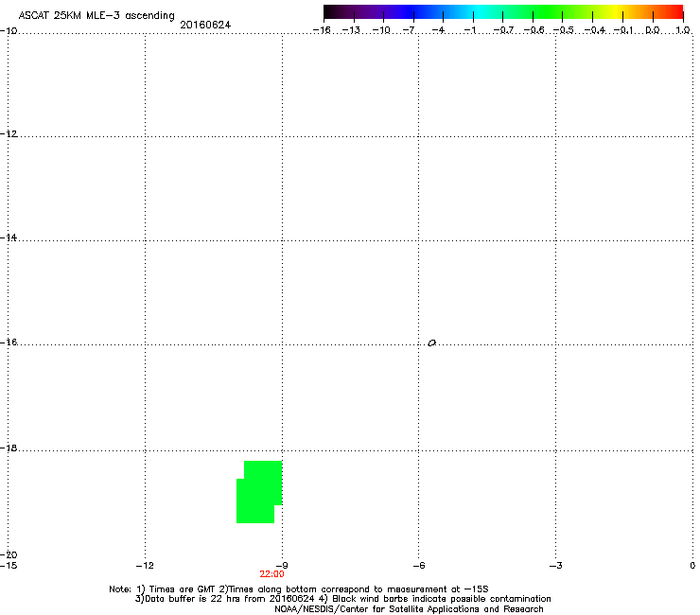Viewport: 700px width, 615px height.
Task: Click the -18 latitude axis label
Action: (9, 448)
